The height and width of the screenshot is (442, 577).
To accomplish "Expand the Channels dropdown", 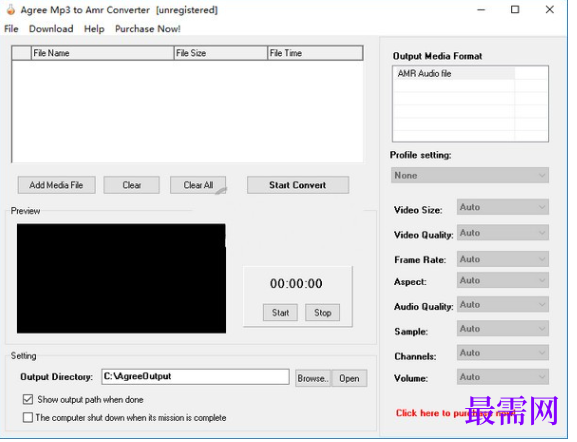I will pos(503,353).
